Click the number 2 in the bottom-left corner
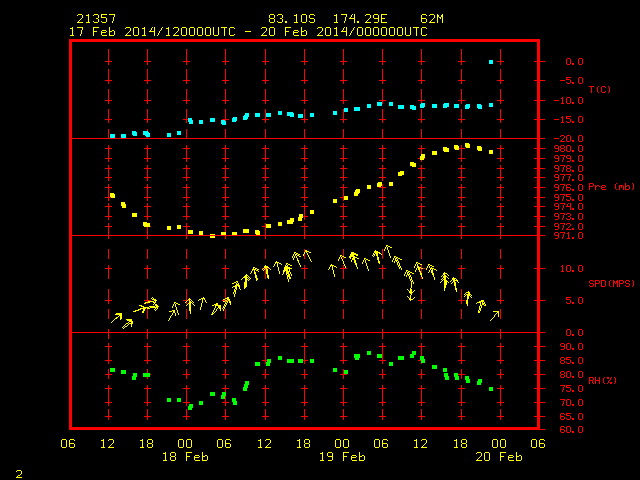This screenshot has width=640, height=480. coord(19,474)
